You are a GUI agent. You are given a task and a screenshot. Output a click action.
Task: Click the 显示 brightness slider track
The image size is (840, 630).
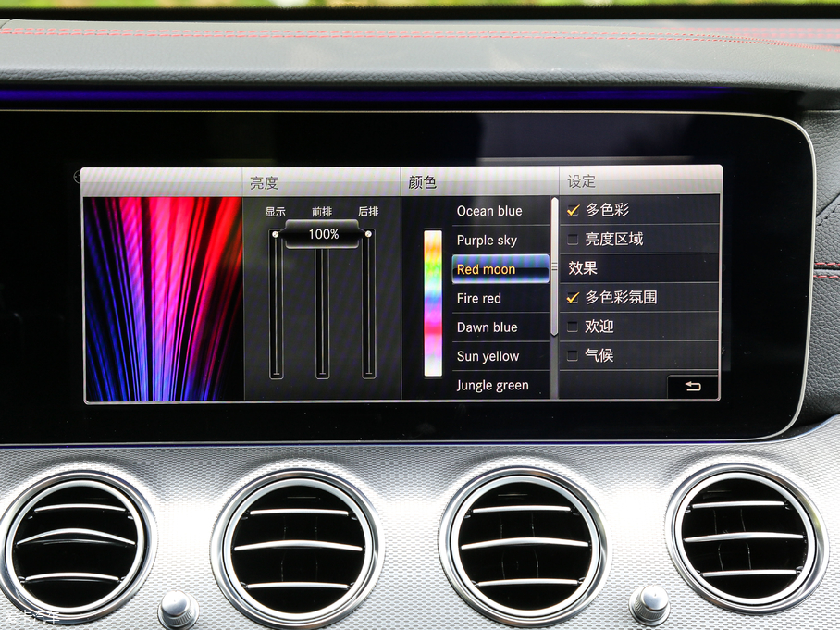point(276,305)
